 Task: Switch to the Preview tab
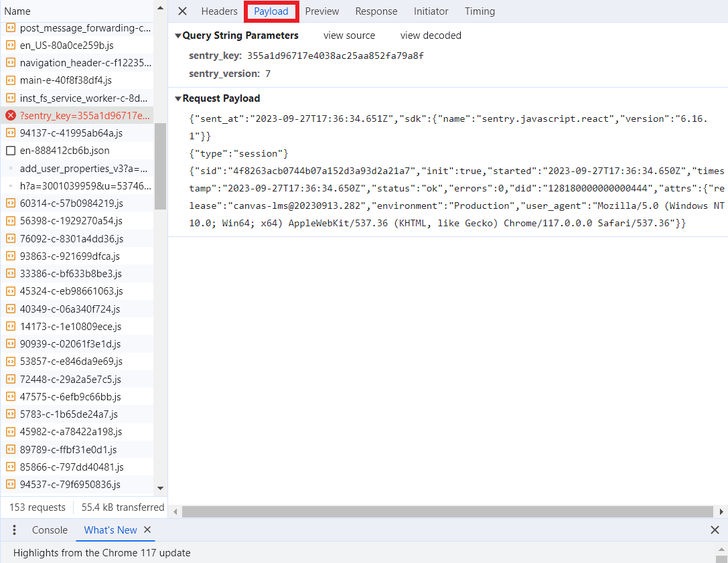pos(321,11)
